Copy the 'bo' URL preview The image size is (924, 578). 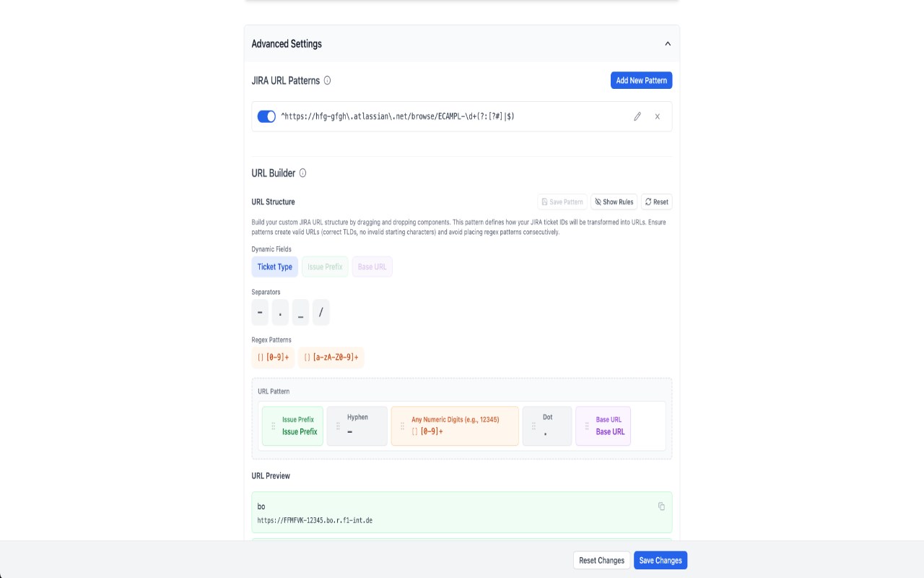[x=661, y=506]
